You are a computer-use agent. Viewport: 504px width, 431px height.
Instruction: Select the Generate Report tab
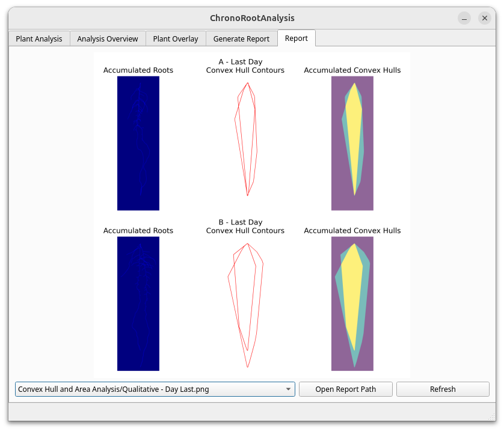(241, 39)
